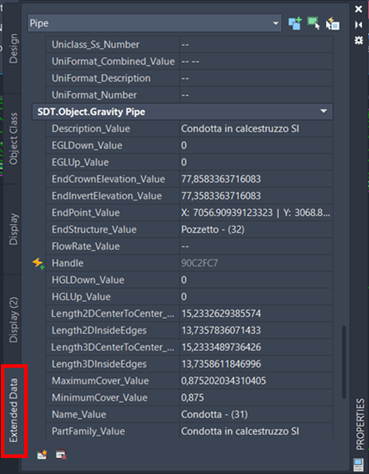369x474 pixels.
Task: Click the EGLDown_Value field
Action: [x=256, y=145]
